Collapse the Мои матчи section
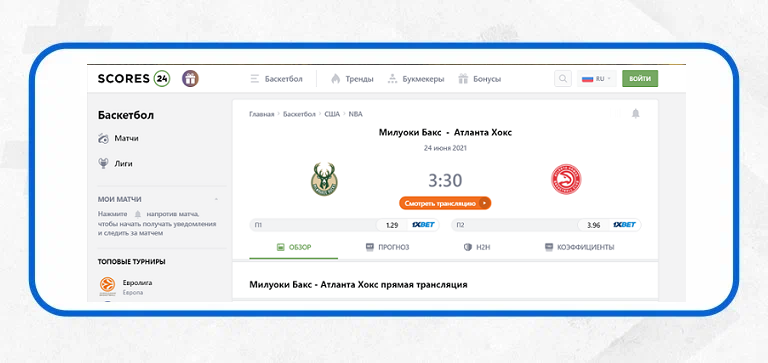This screenshot has width=768, height=363. (x=216, y=199)
